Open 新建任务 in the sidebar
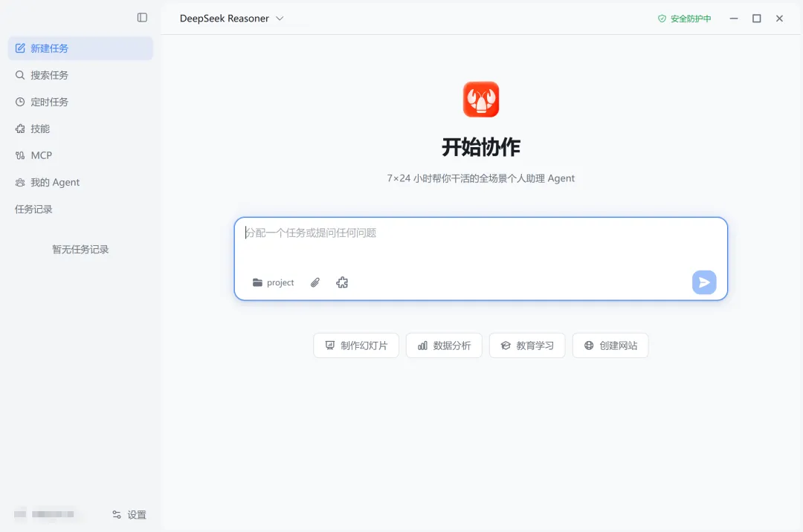The height and width of the screenshot is (532, 803). pyautogui.click(x=80, y=48)
